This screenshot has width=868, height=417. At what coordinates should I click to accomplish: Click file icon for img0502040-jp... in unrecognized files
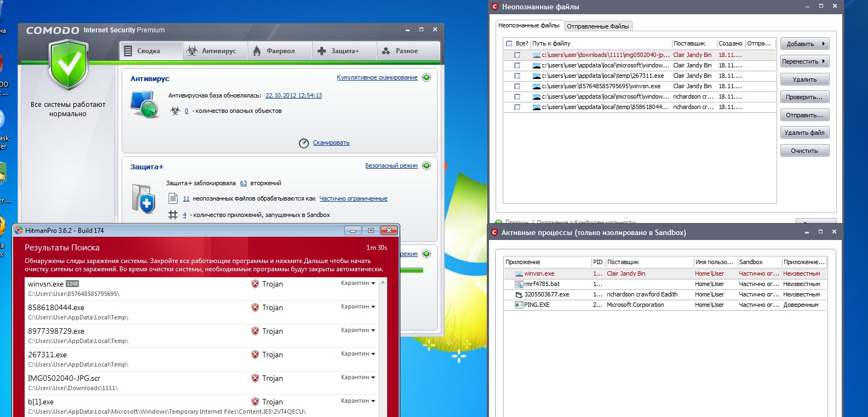click(537, 55)
